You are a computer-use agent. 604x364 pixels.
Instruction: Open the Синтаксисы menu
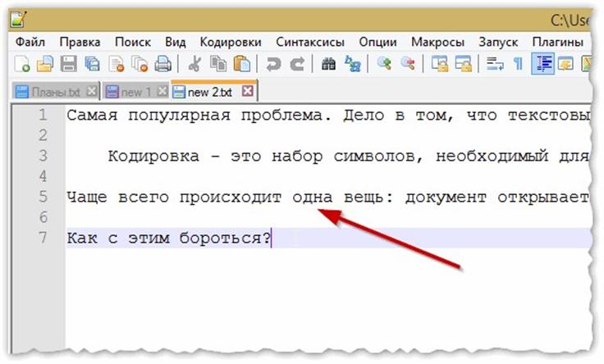click(310, 42)
